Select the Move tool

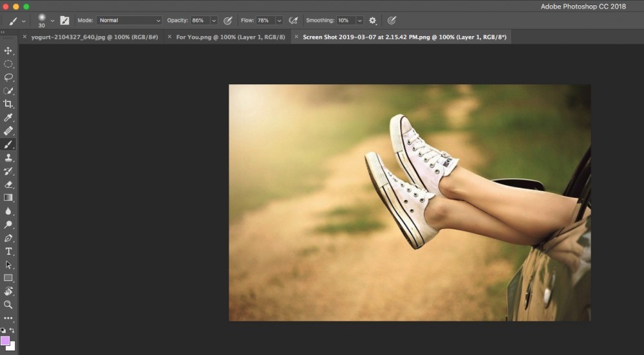click(8, 51)
